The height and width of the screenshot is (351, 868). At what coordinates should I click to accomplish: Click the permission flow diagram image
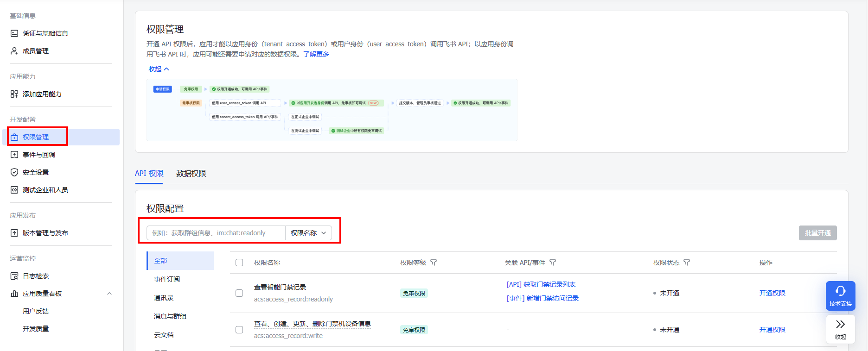(x=332, y=110)
